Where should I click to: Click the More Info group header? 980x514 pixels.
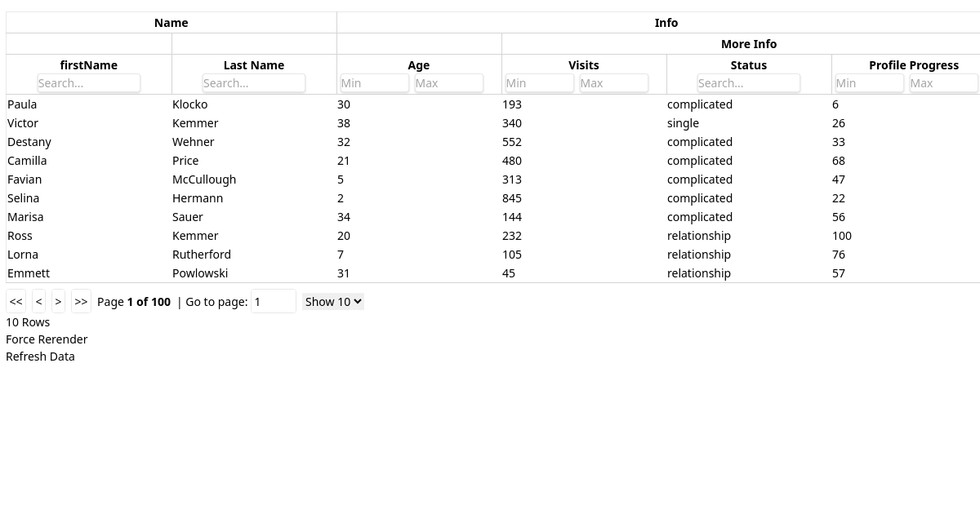[748, 43]
